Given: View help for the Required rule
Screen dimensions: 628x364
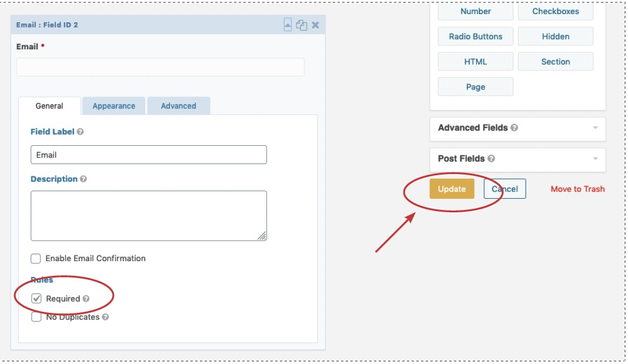Looking at the screenshot, I should click(86, 299).
